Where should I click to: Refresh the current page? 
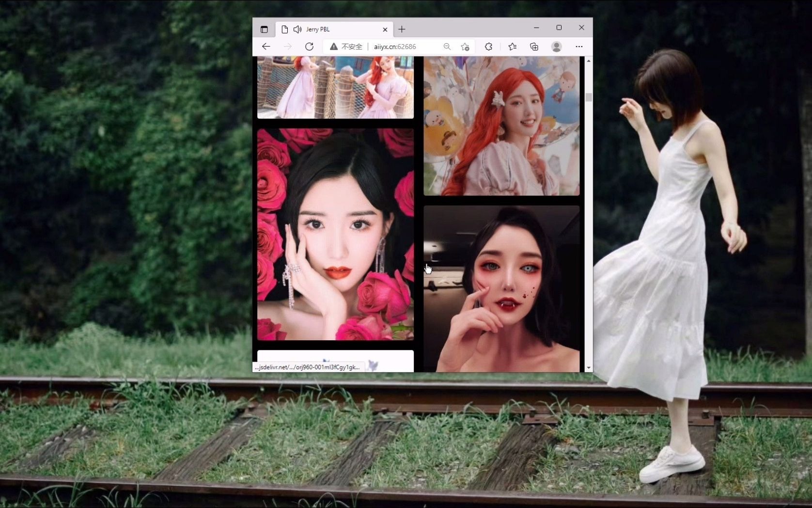[309, 47]
